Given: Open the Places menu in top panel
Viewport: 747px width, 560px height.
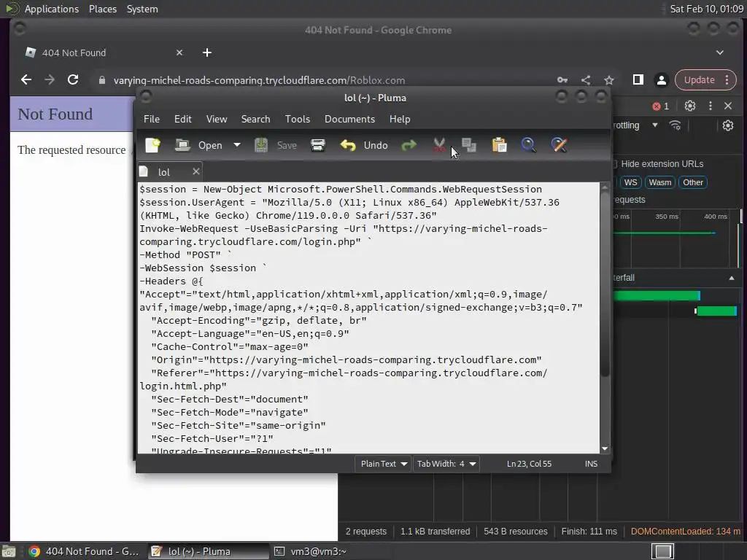Looking at the screenshot, I should 102,9.
